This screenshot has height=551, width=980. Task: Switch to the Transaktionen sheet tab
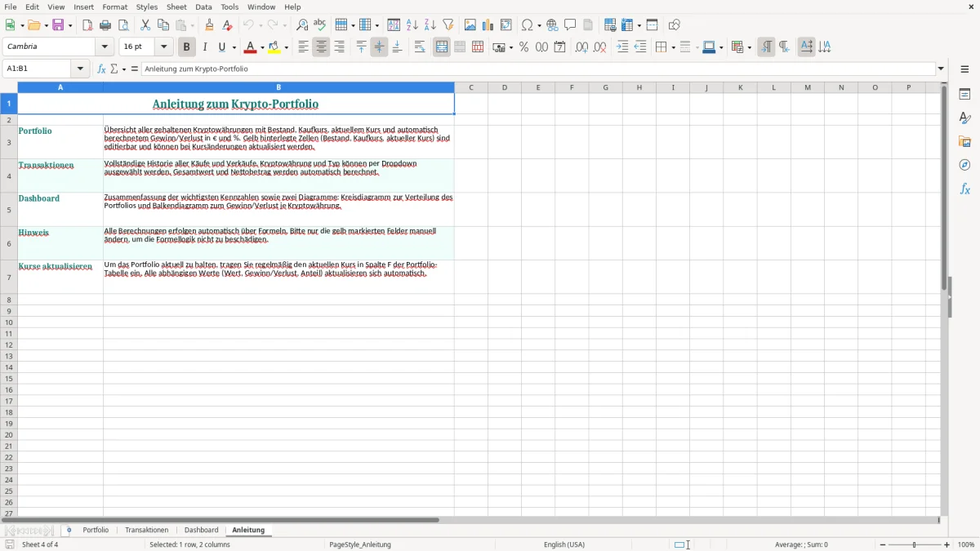[147, 531]
